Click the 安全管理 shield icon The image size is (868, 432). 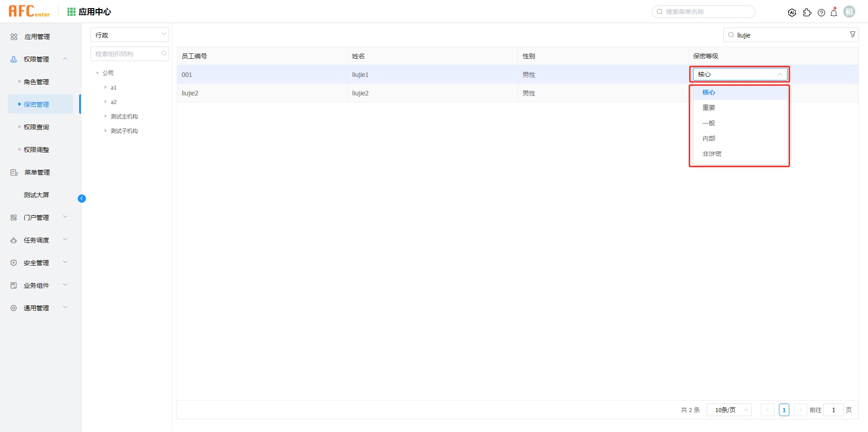(x=13, y=262)
